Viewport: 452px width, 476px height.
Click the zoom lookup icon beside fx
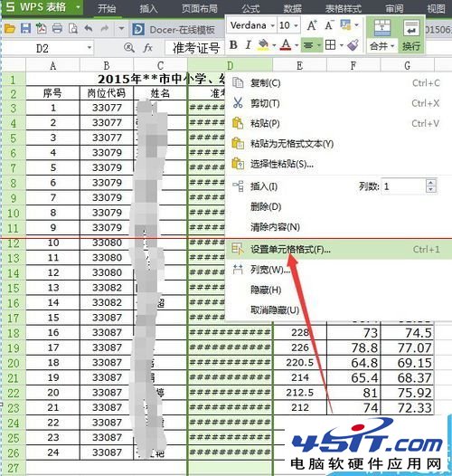pos(129,48)
